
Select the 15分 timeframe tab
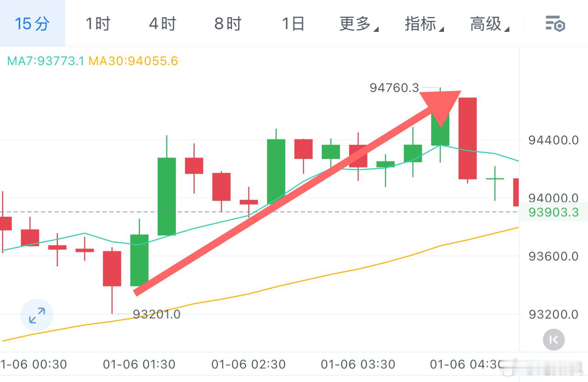point(32,24)
